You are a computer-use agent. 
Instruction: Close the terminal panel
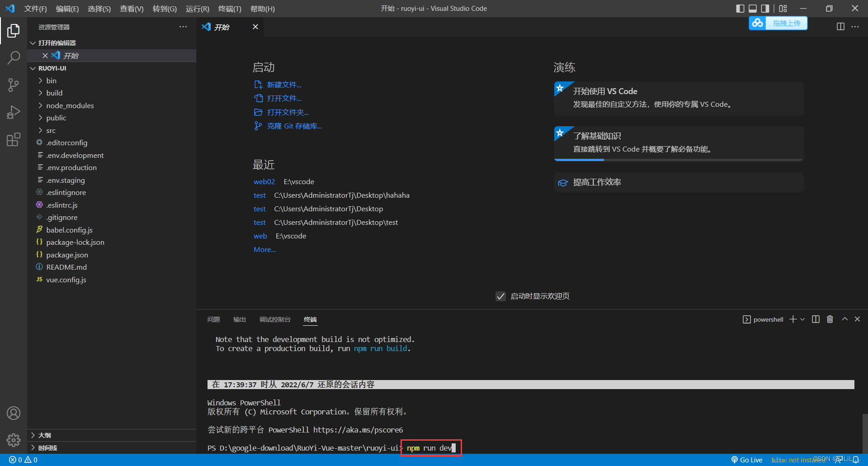coord(857,319)
